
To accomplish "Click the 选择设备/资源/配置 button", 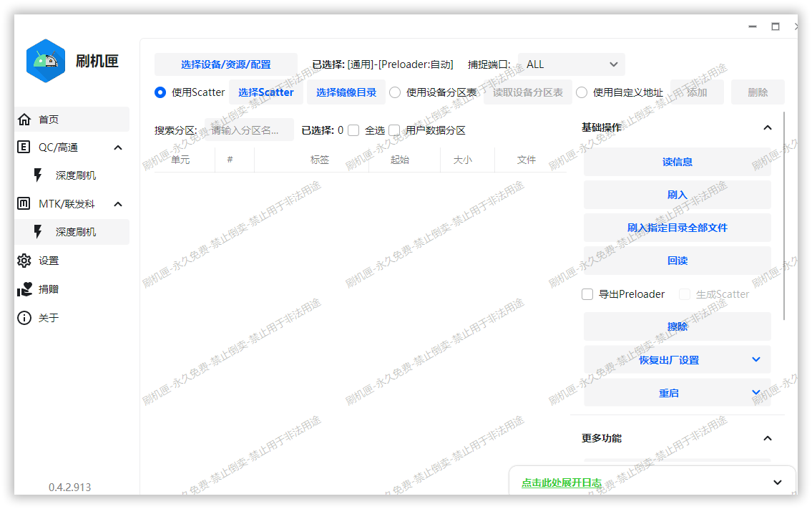I will [225, 64].
